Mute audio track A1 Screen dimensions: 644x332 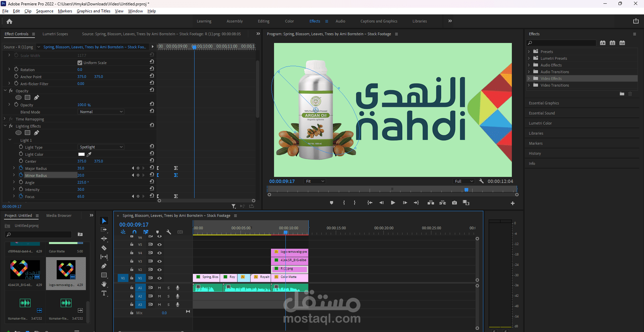[x=159, y=288]
